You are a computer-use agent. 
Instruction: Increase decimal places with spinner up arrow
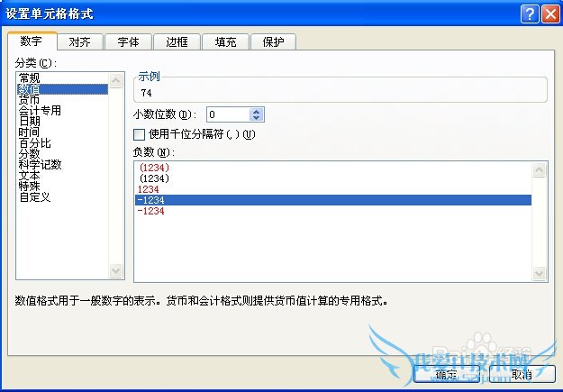click(256, 112)
